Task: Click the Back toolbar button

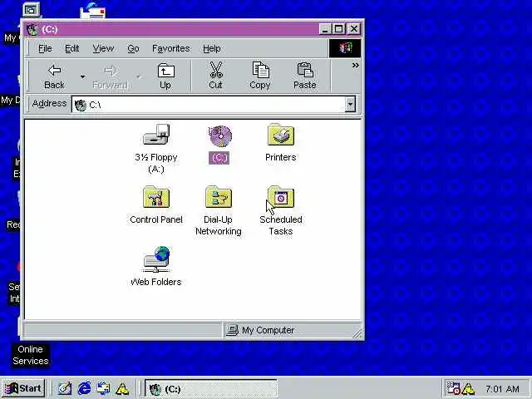Action: pyautogui.click(x=54, y=76)
